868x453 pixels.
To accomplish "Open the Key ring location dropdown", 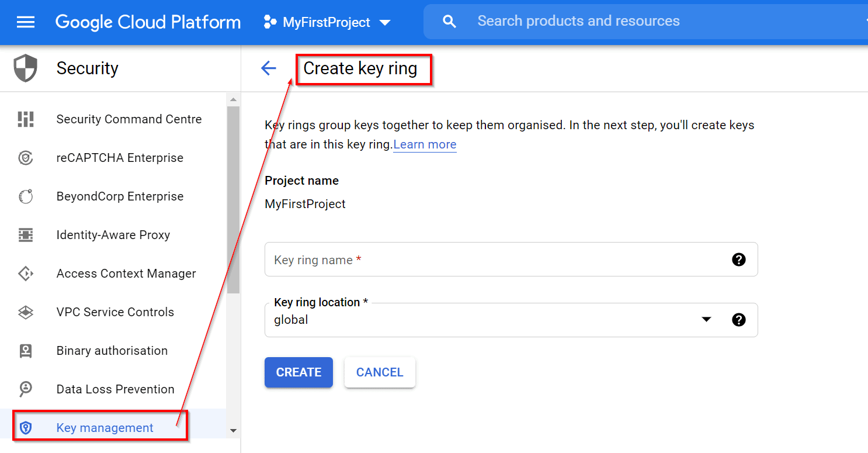I will pyautogui.click(x=707, y=320).
